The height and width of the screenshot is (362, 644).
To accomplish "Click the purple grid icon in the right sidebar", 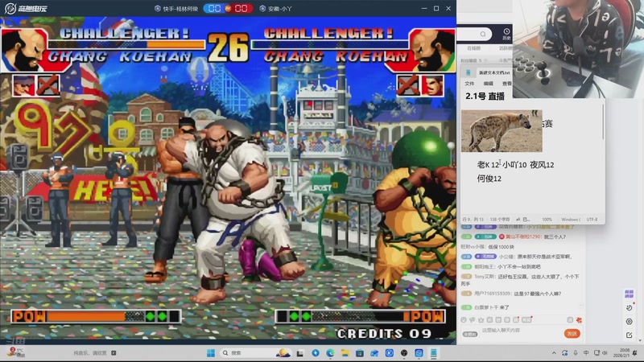I will click(629, 294).
